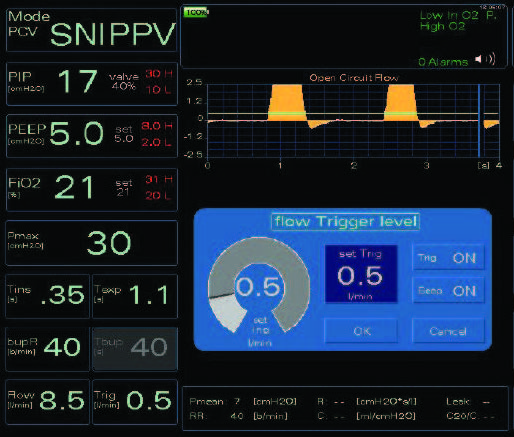Select the PEEP 5.0 parameter tile
The height and width of the screenshot is (437, 514).
click(91, 136)
